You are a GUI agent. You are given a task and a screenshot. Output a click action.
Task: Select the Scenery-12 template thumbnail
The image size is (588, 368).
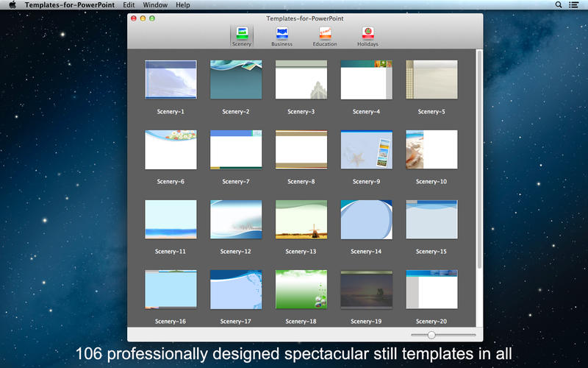(236, 219)
